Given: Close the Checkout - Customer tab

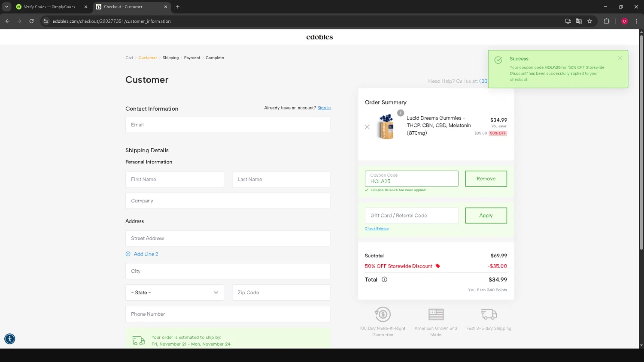Looking at the screenshot, I should [166, 7].
